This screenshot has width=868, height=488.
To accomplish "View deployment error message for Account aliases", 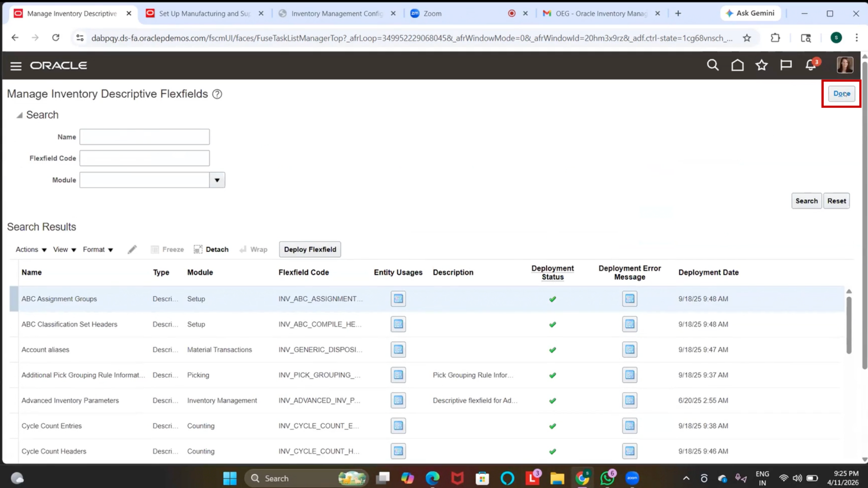I will (630, 349).
